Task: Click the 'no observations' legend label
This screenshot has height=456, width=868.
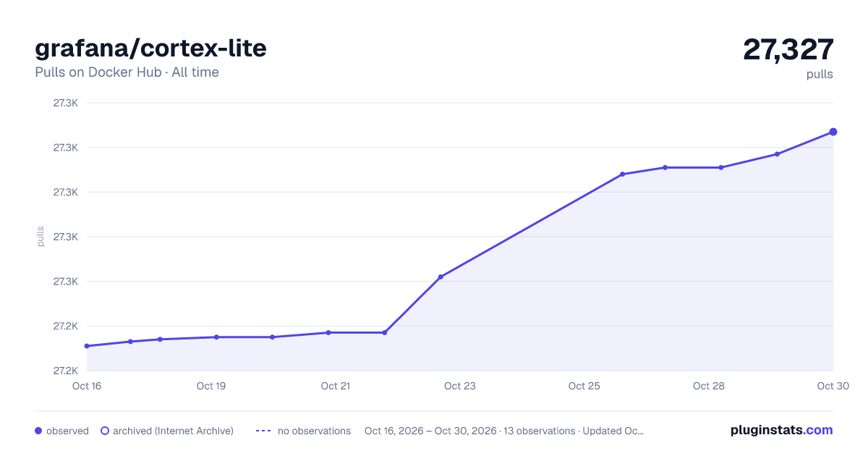Action: [314, 431]
